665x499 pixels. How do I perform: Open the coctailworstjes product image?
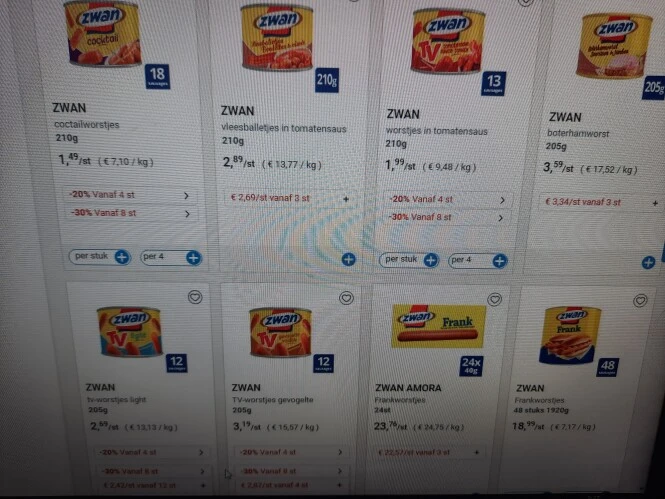click(104, 34)
